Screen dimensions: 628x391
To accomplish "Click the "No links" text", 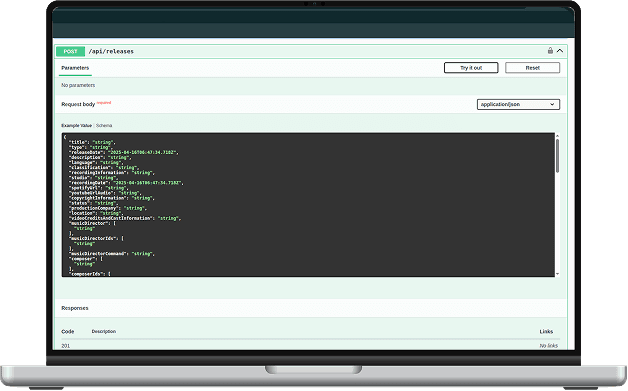I will pos(549,346).
